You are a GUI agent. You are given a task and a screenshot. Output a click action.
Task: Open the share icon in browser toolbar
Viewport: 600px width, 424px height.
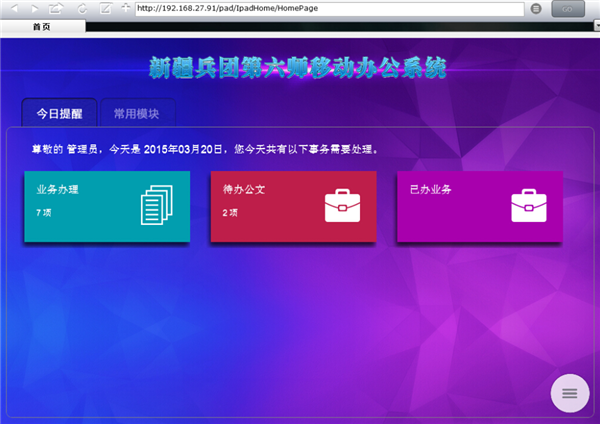56,8
